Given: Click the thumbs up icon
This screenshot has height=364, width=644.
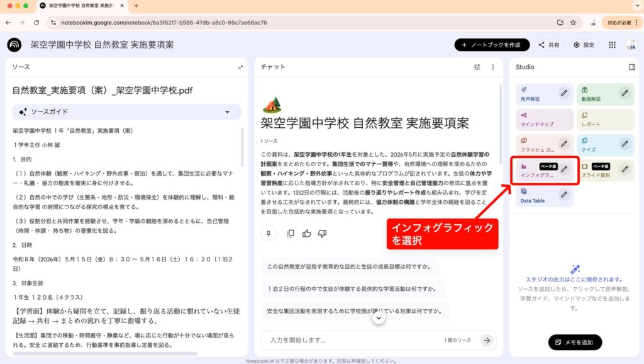Looking at the screenshot, I should (x=306, y=234).
